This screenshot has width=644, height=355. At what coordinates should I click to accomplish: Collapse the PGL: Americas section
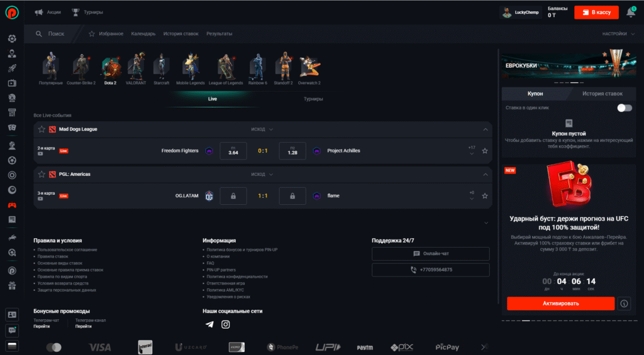pos(486,175)
